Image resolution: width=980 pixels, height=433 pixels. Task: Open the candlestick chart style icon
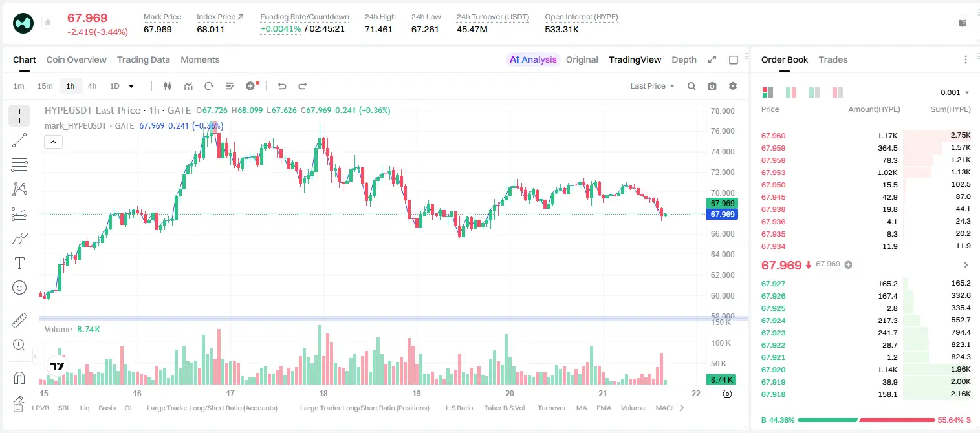coord(168,86)
